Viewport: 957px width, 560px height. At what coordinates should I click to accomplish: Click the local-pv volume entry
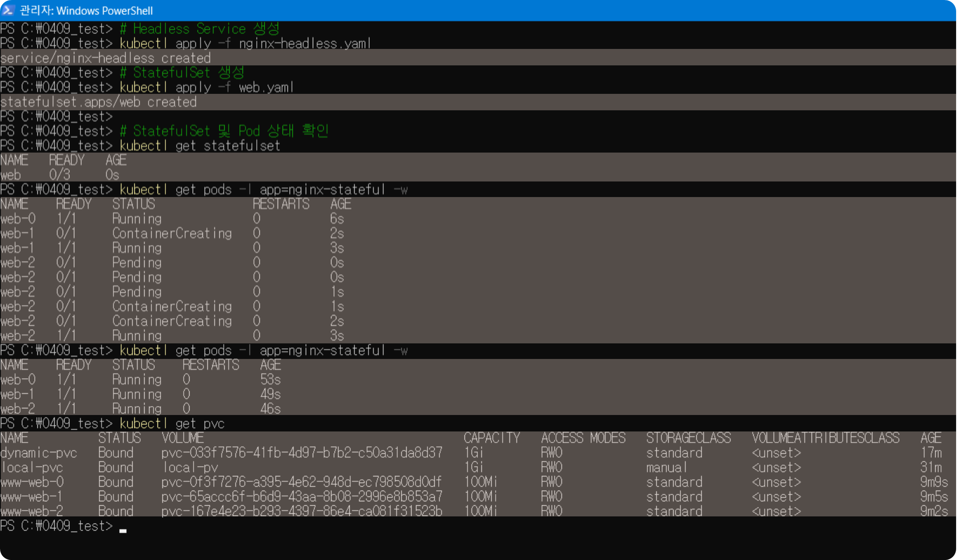tap(190, 467)
